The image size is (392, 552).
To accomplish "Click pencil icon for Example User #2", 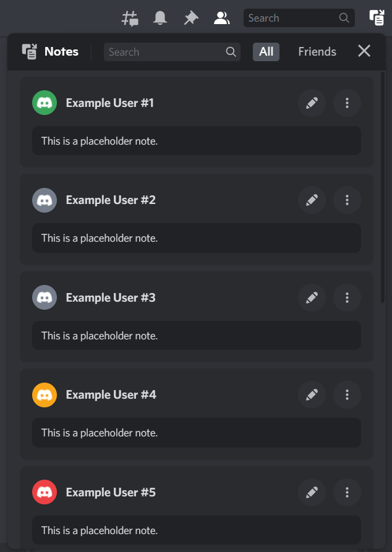I will tap(312, 200).
